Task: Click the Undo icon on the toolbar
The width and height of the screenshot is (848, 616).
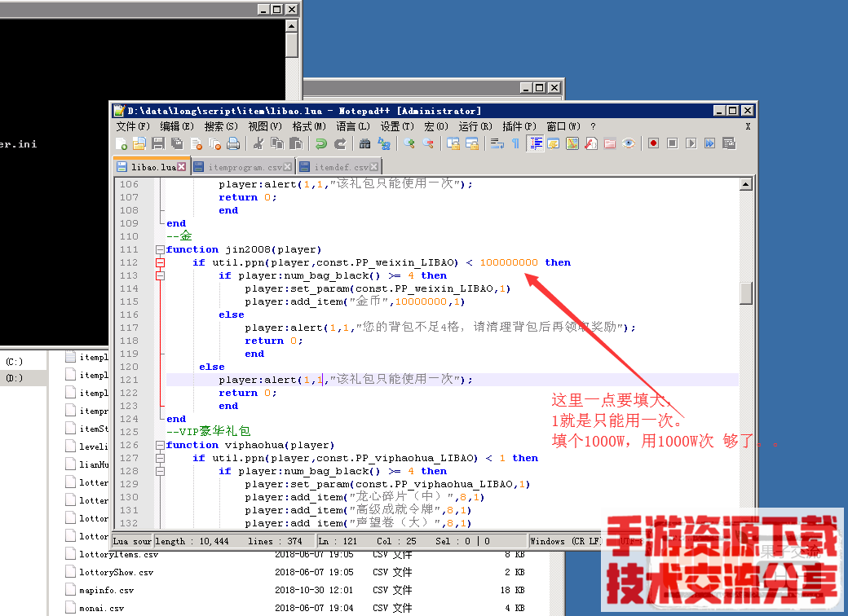Action: 320,143
